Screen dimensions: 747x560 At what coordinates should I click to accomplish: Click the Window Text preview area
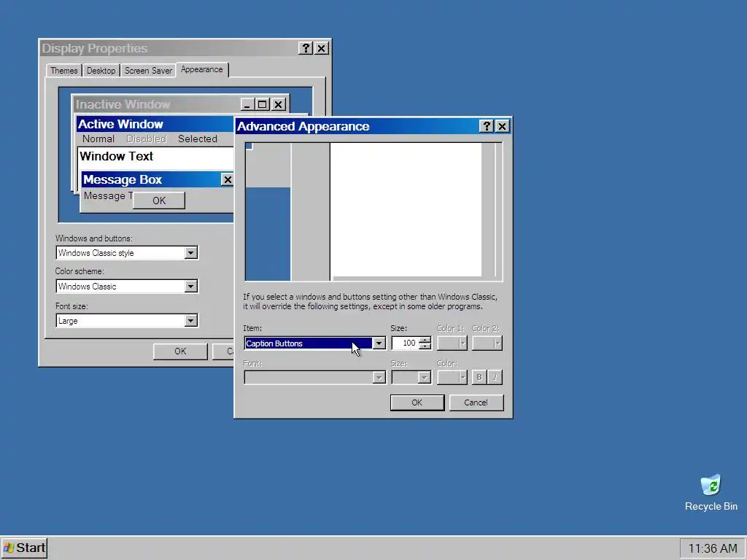(156, 157)
